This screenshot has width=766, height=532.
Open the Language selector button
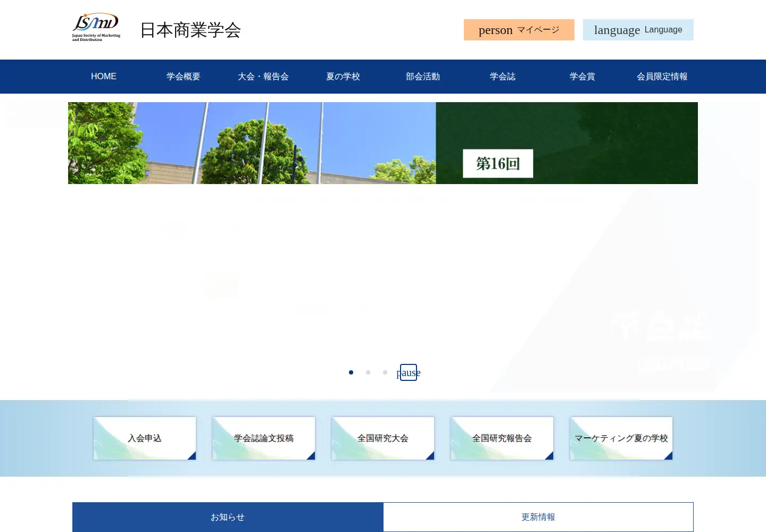click(638, 30)
